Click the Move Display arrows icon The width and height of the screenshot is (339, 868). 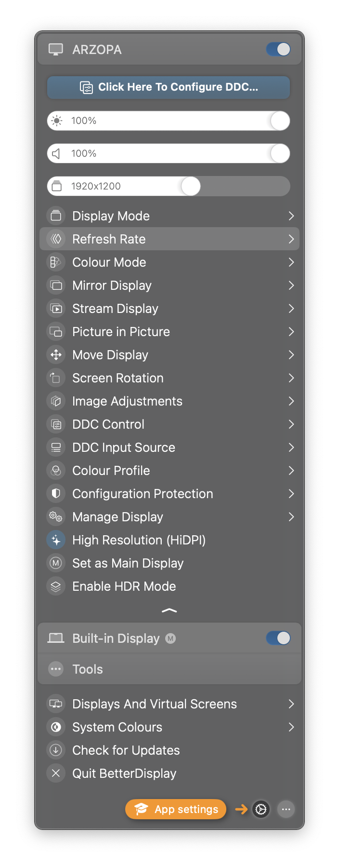pos(56,355)
